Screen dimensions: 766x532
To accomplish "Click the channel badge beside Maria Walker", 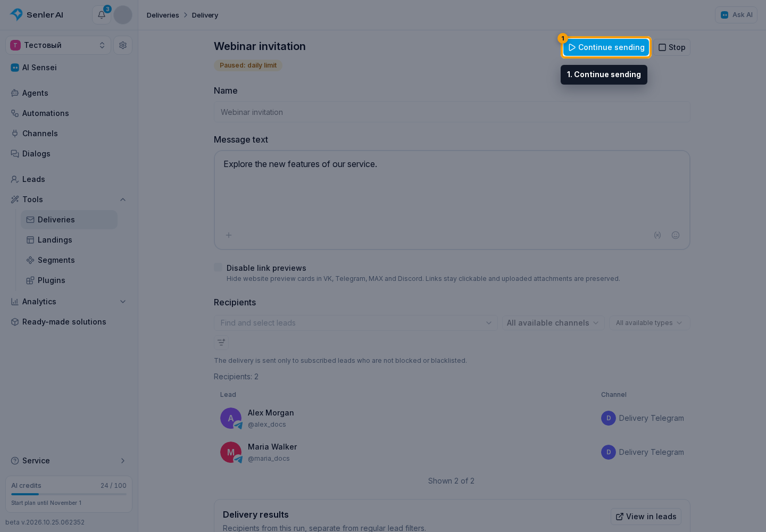I will [x=609, y=452].
